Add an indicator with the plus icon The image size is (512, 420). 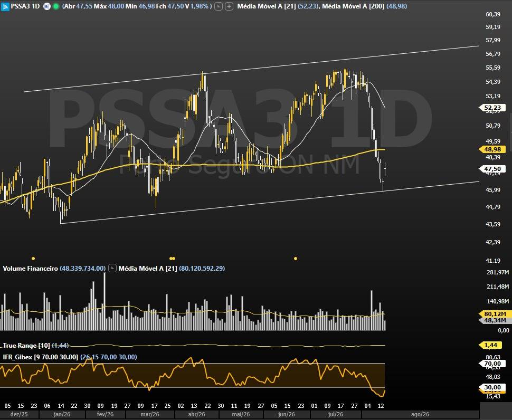pyautogui.click(x=229, y=6)
